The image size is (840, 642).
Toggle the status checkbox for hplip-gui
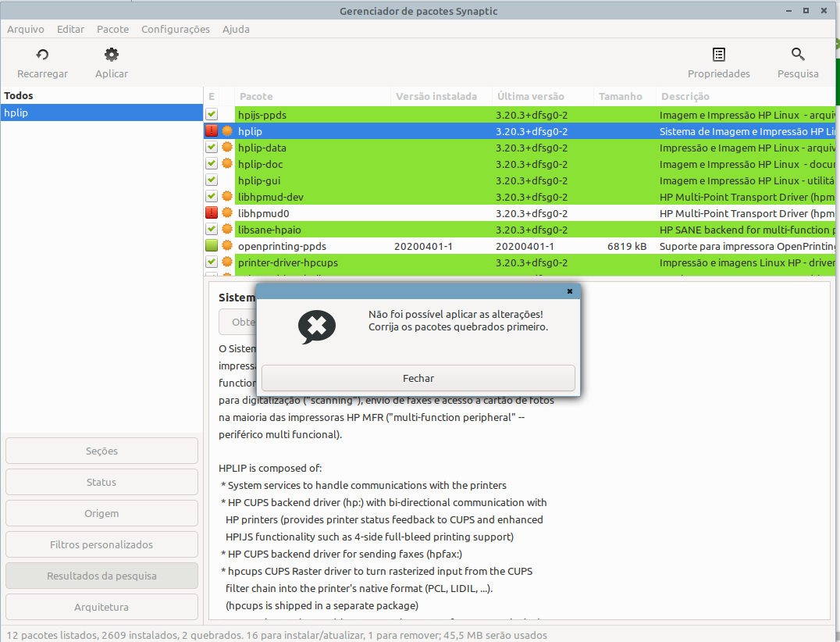pyautogui.click(x=212, y=180)
